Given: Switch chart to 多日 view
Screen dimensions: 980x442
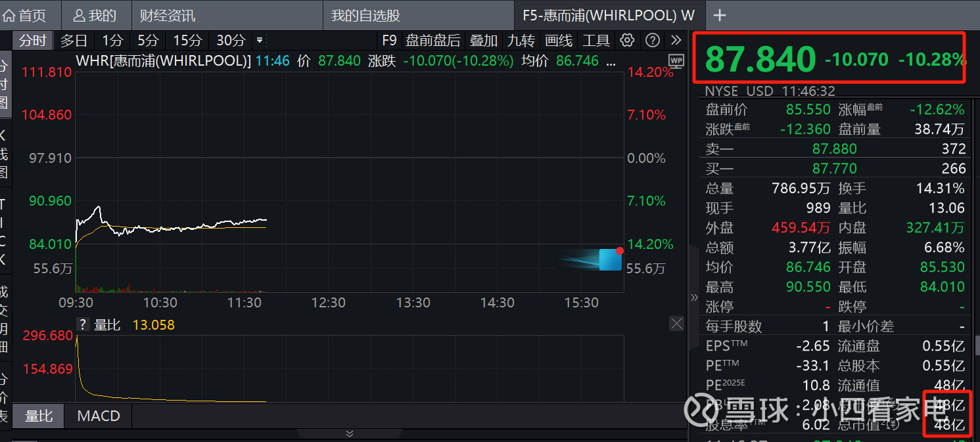Looking at the screenshot, I should tap(74, 41).
